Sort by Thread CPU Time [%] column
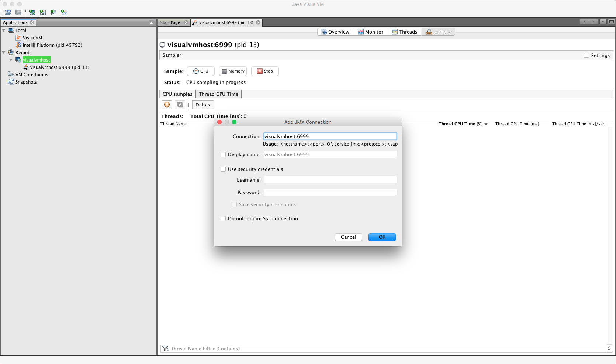This screenshot has width=616, height=364. pos(463,124)
